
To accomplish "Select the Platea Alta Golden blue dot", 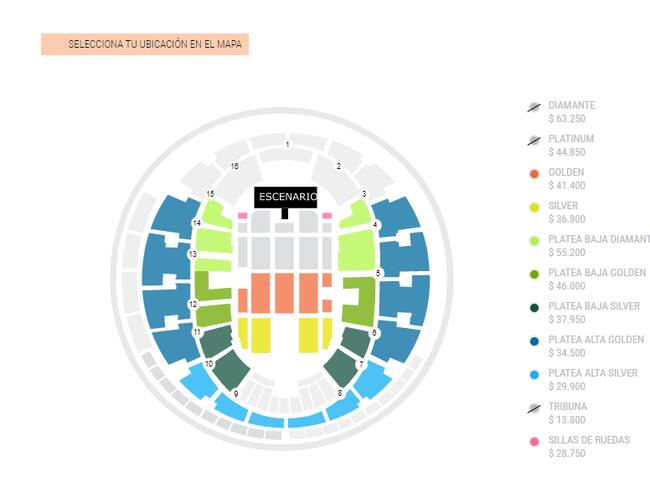I will pos(534,341).
